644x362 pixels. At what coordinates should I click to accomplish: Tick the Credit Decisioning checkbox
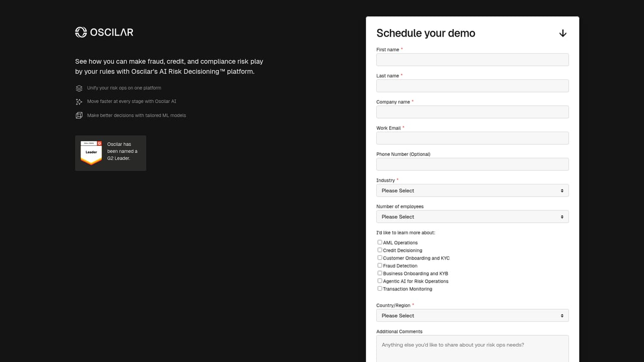380,250
